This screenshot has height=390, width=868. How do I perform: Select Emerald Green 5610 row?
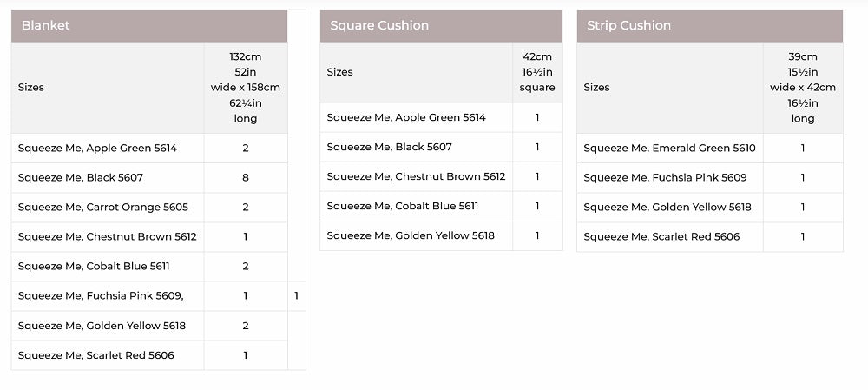click(x=669, y=148)
